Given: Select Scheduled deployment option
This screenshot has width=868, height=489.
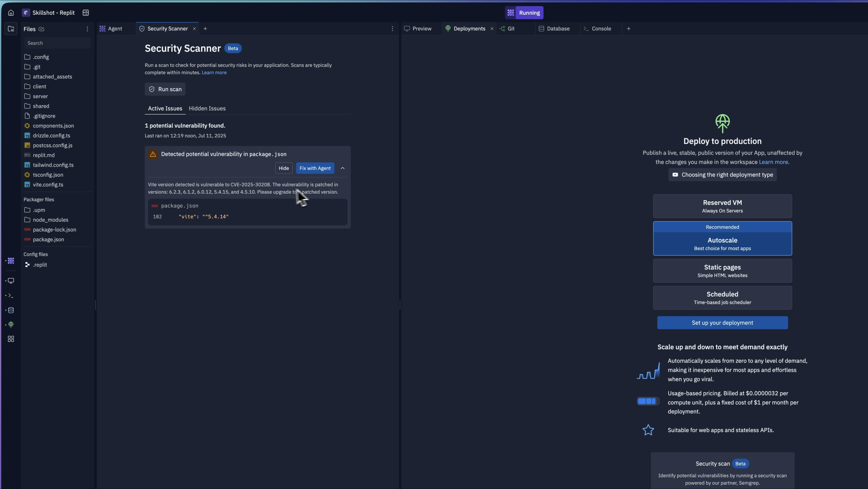Looking at the screenshot, I should click(x=723, y=298).
